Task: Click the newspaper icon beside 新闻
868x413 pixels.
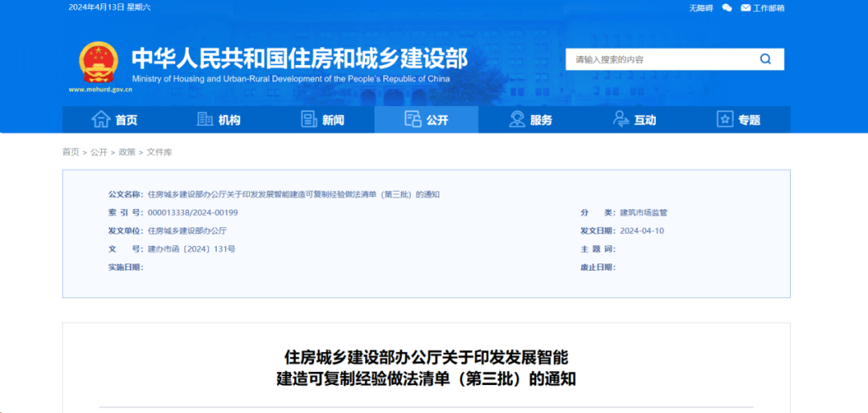Action: point(309,120)
